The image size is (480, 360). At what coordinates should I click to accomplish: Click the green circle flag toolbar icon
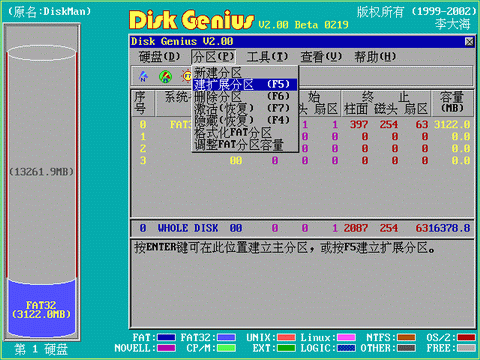165,77
